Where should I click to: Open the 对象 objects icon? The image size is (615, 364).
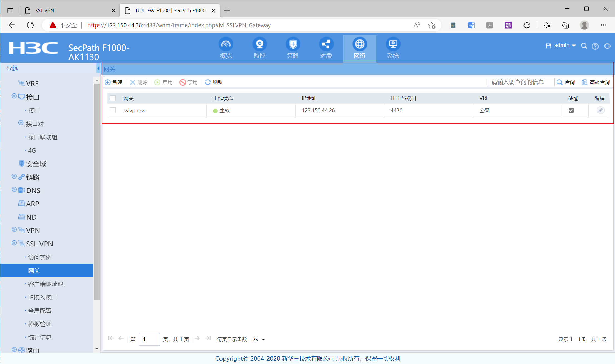[x=326, y=44]
